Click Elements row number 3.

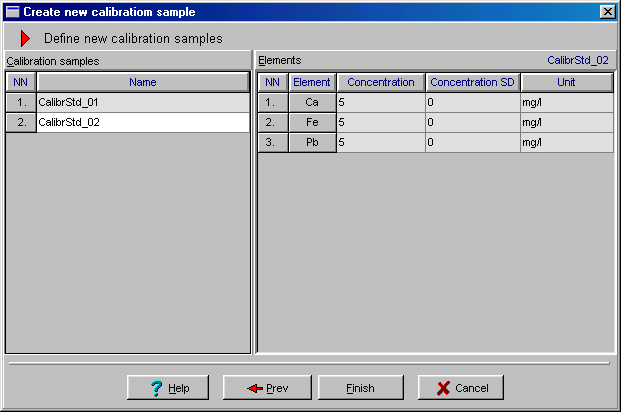[273, 142]
